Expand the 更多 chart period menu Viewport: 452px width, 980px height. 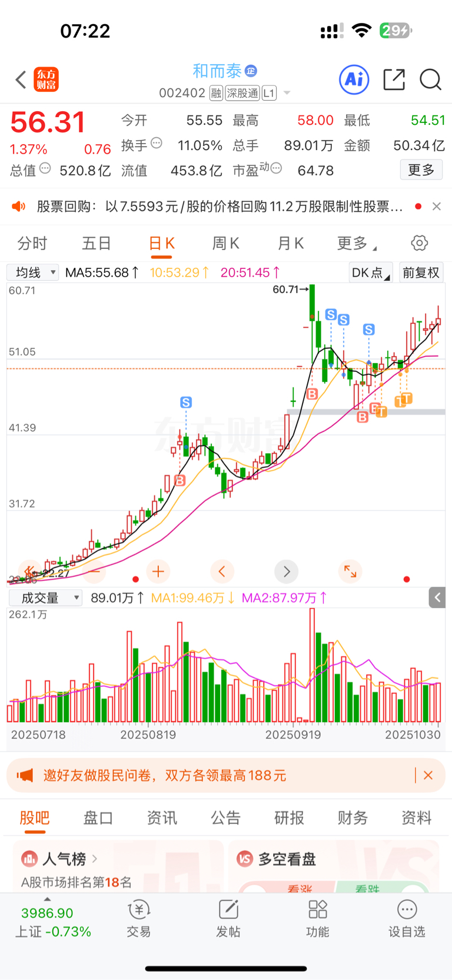pyautogui.click(x=357, y=243)
